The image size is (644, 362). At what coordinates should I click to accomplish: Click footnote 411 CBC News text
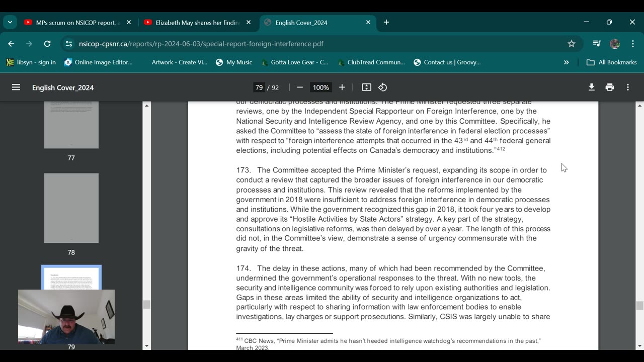pos(388,344)
